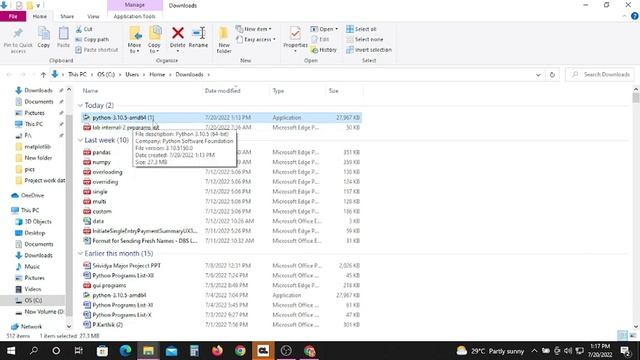Open Chrome from the taskbar
The height and width of the screenshot is (360, 640).
coord(240,351)
